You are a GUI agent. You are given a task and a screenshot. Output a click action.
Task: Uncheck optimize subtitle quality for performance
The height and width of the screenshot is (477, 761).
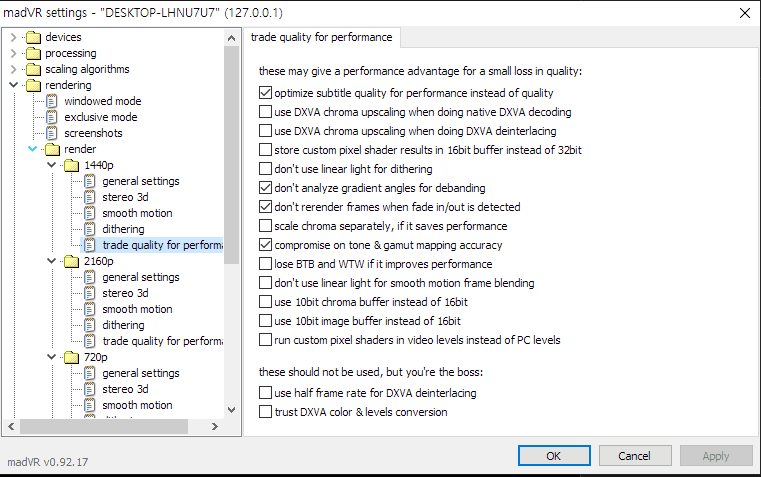click(x=265, y=93)
